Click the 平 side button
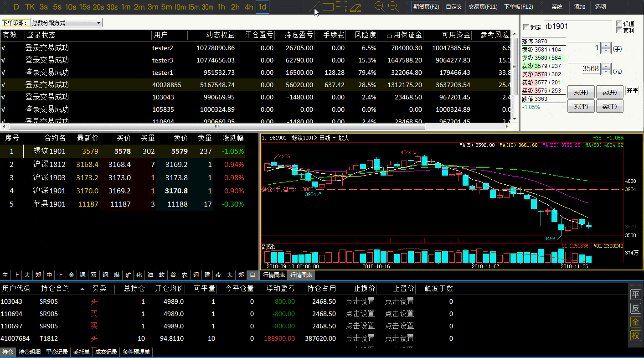644x358 pixels. point(635,295)
